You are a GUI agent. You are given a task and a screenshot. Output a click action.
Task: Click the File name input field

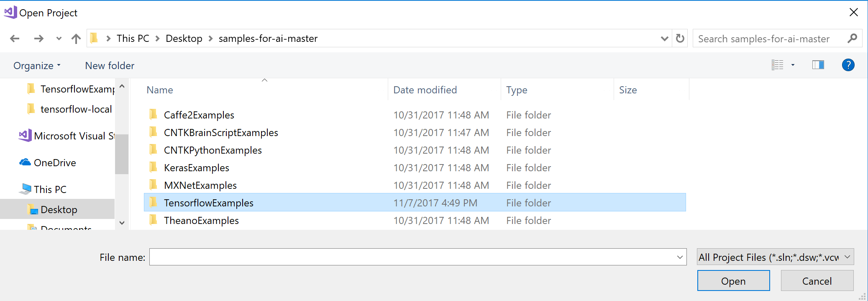point(412,257)
